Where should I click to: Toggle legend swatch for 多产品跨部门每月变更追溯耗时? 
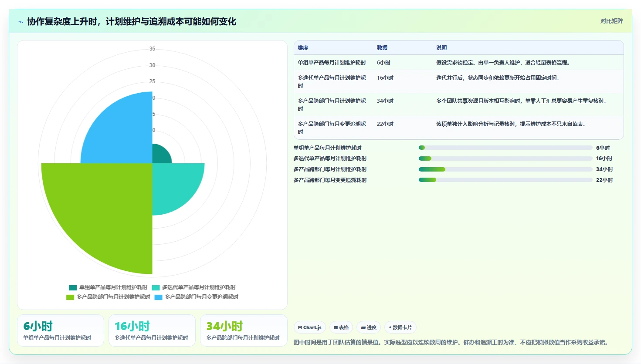158,297
